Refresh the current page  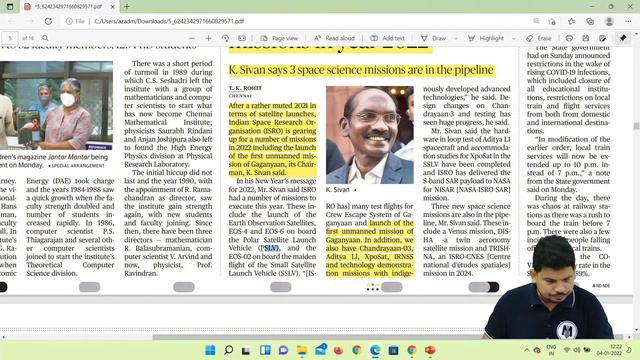48,21
